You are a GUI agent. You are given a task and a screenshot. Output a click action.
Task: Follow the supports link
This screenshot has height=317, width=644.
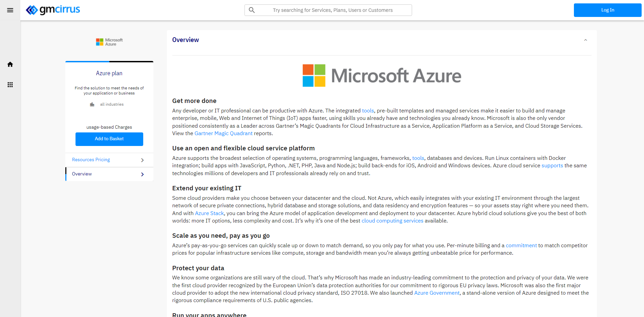552,166
